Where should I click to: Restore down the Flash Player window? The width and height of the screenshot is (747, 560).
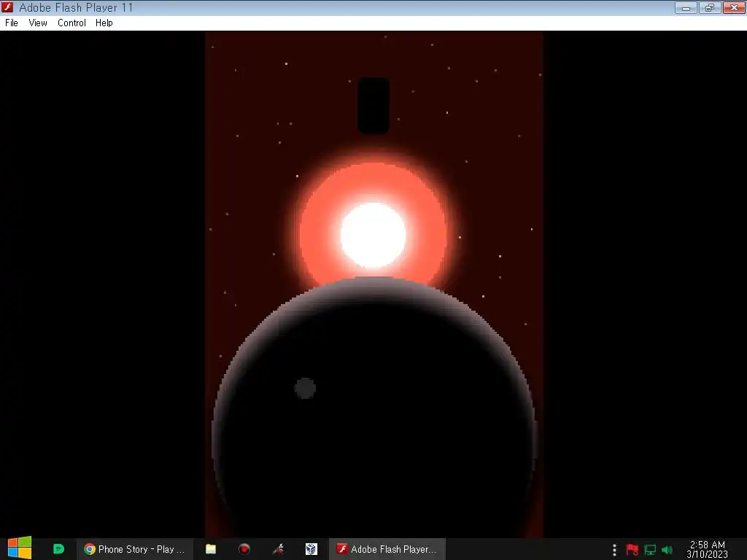click(x=709, y=7)
